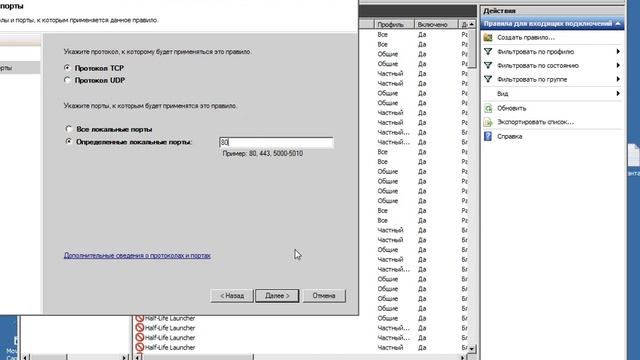Click the Экспортировать список icon
Image resolution: width=640 pixels, height=360 pixels.
click(488, 122)
